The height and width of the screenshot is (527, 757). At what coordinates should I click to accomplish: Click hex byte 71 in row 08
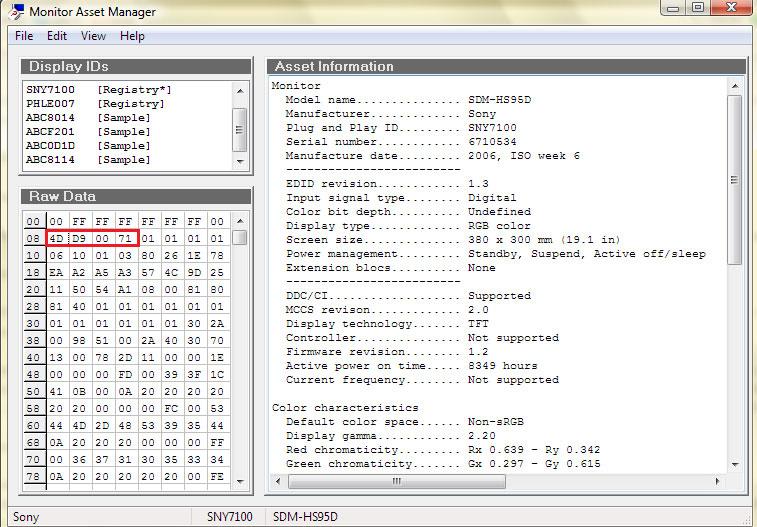click(x=125, y=238)
